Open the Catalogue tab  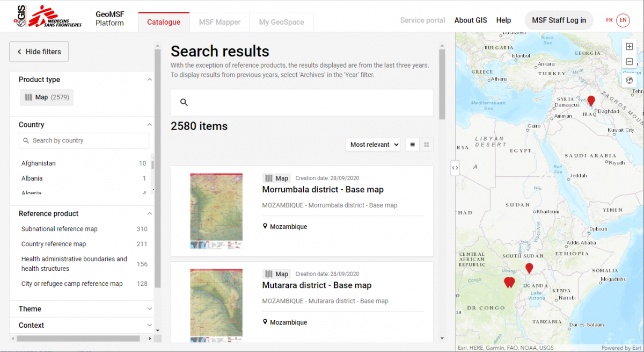point(164,22)
